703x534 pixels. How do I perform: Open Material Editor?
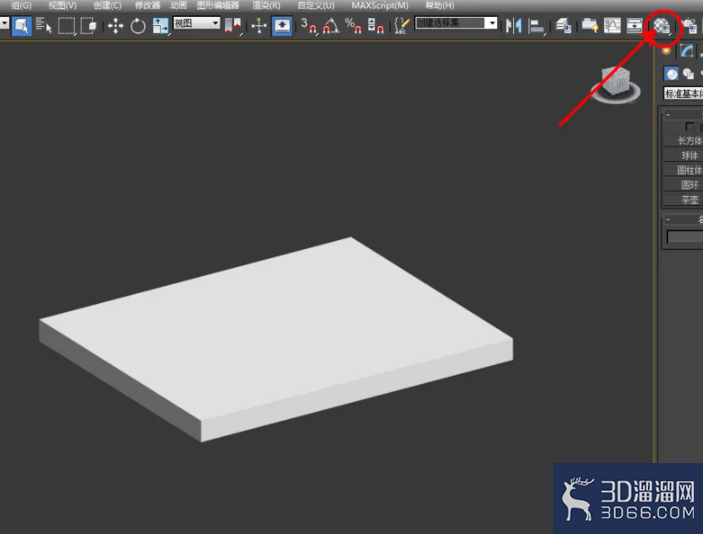pyautogui.click(x=662, y=26)
